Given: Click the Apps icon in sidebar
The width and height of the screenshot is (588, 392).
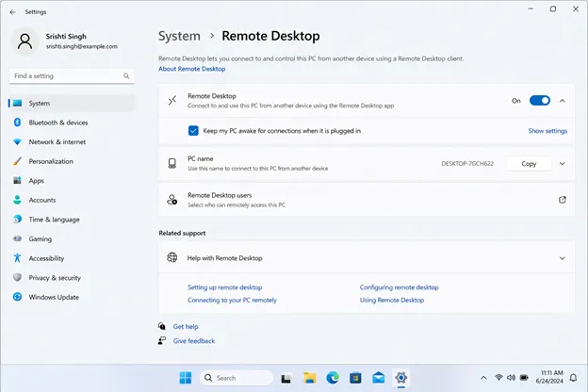Looking at the screenshot, I should (17, 180).
